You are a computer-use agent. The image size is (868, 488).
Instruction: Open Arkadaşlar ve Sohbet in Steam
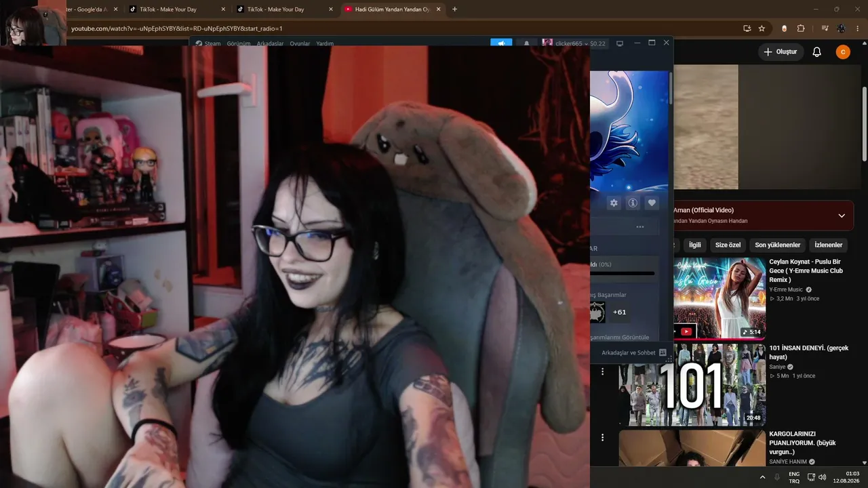(x=633, y=352)
